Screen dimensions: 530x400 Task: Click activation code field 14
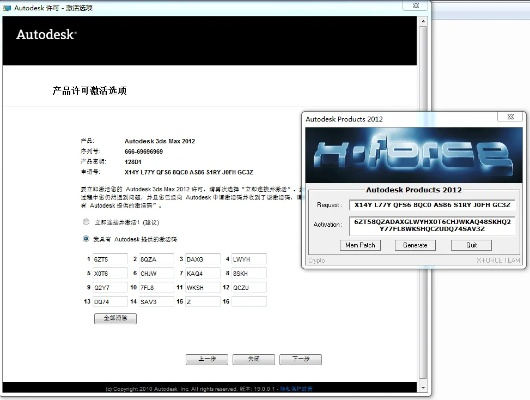(156, 302)
